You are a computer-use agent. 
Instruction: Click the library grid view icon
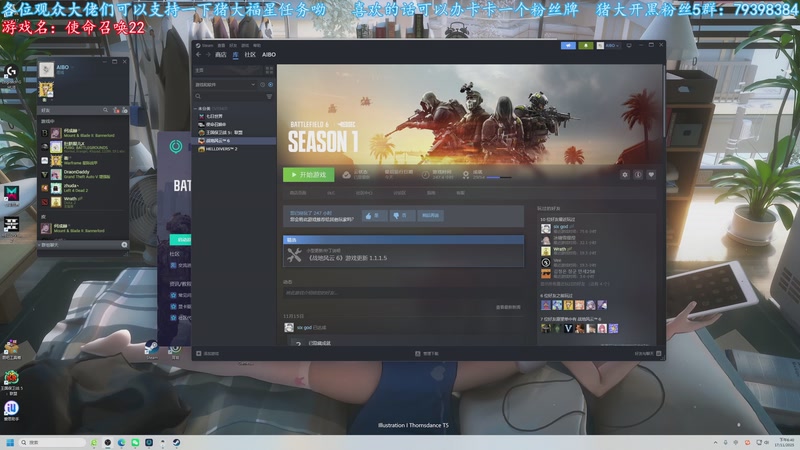(x=269, y=70)
